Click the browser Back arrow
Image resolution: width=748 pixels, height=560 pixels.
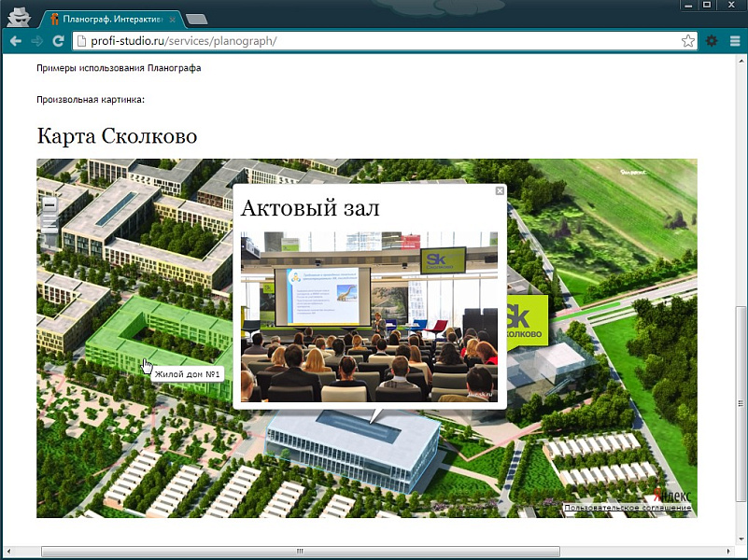[x=15, y=41]
